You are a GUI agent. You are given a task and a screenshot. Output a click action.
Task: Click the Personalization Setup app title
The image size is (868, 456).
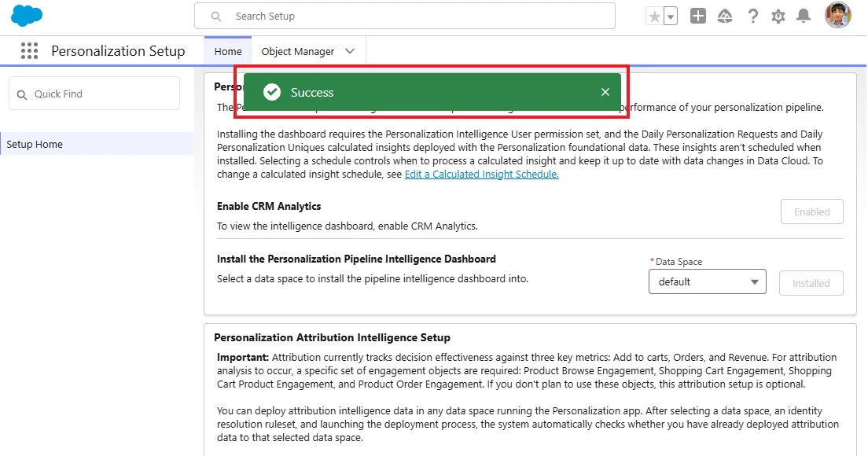118,51
